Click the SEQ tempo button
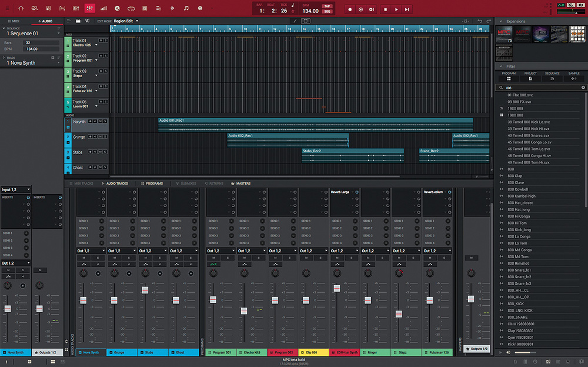The image size is (588, 367). point(327,12)
